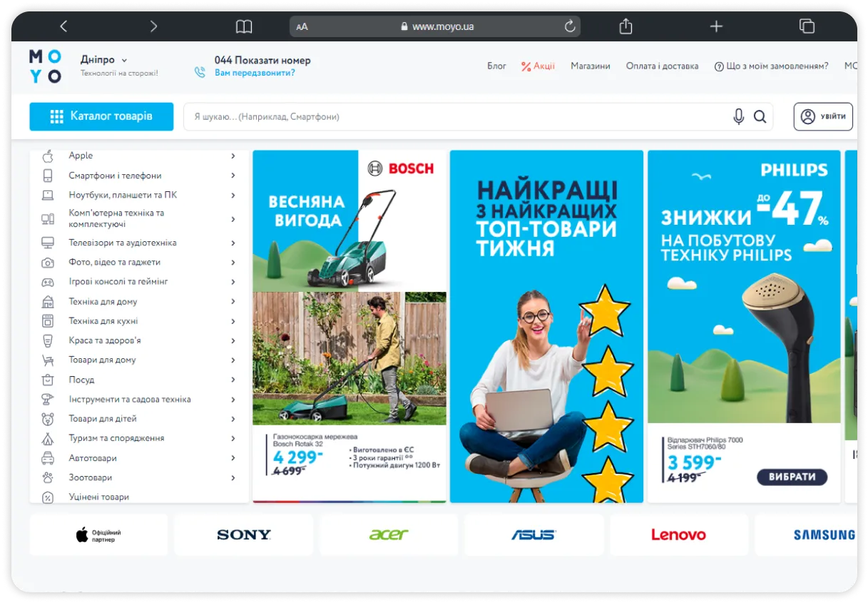Click the home appliances category icon
This screenshot has width=868, height=603.
pyautogui.click(x=48, y=301)
